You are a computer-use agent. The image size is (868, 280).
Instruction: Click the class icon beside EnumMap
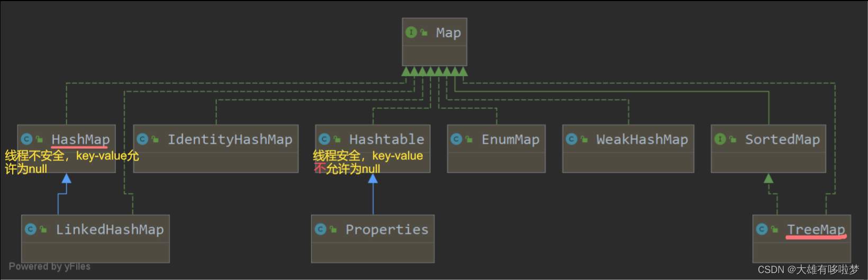point(456,139)
